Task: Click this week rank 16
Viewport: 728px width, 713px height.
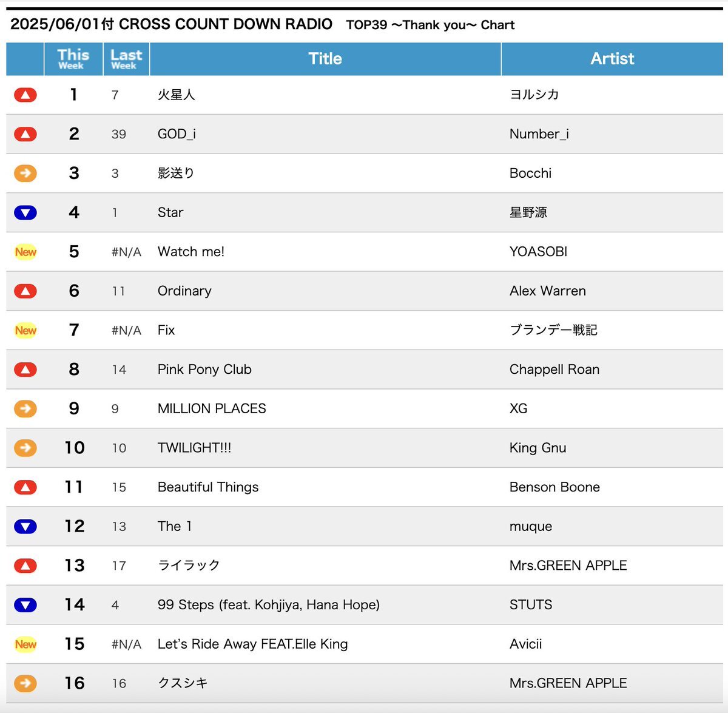Action: click(75, 683)
